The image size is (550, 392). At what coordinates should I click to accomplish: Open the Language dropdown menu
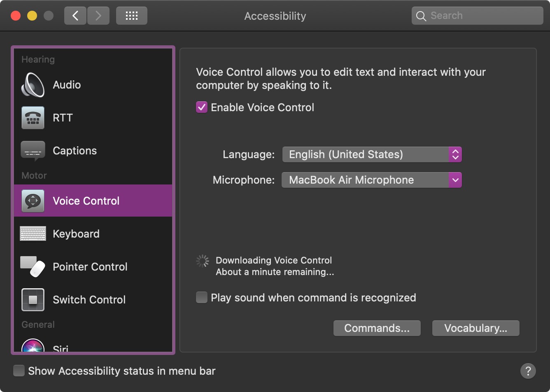372,154
